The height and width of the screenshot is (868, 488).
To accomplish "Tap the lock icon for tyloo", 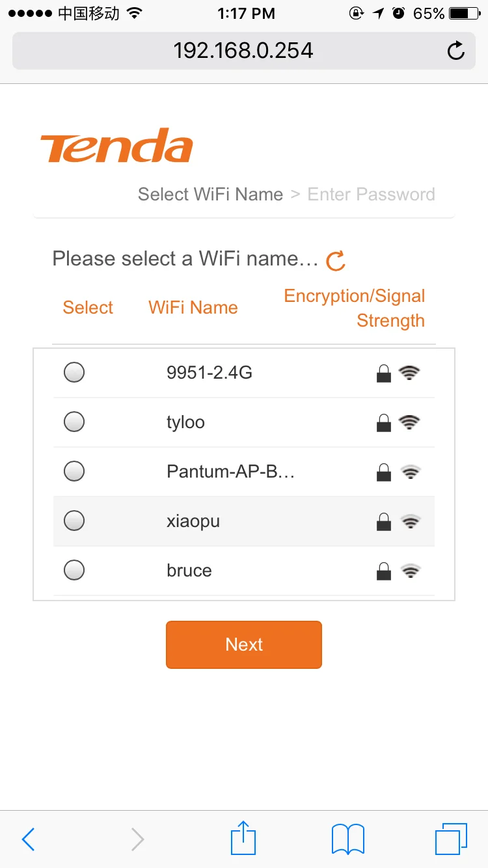I will click(384, 423).
